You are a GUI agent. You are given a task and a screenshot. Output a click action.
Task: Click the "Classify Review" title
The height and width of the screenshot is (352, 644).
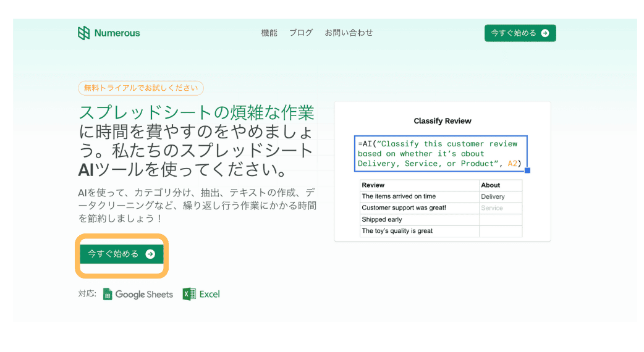tap(443, 121)
